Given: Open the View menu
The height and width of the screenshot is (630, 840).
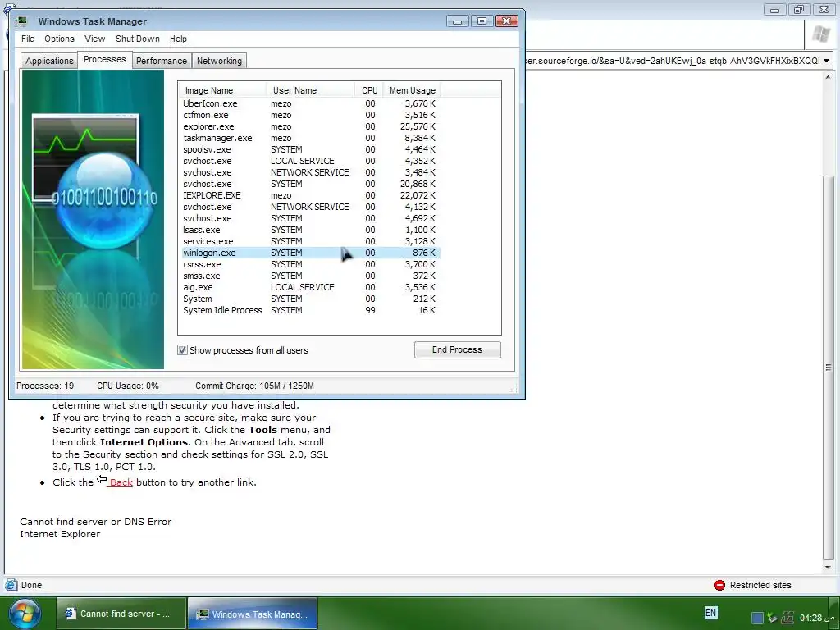Looking at the screenshot, I should pos(94,39).
